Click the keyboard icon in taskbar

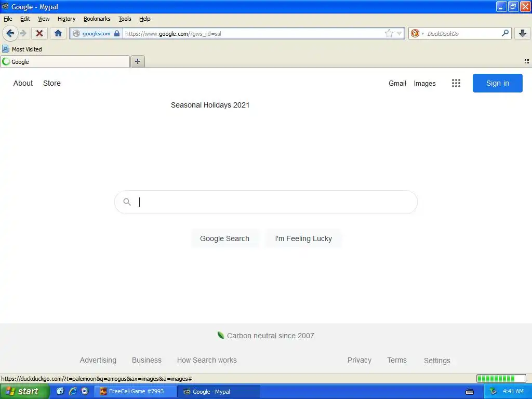click(470, 392)
